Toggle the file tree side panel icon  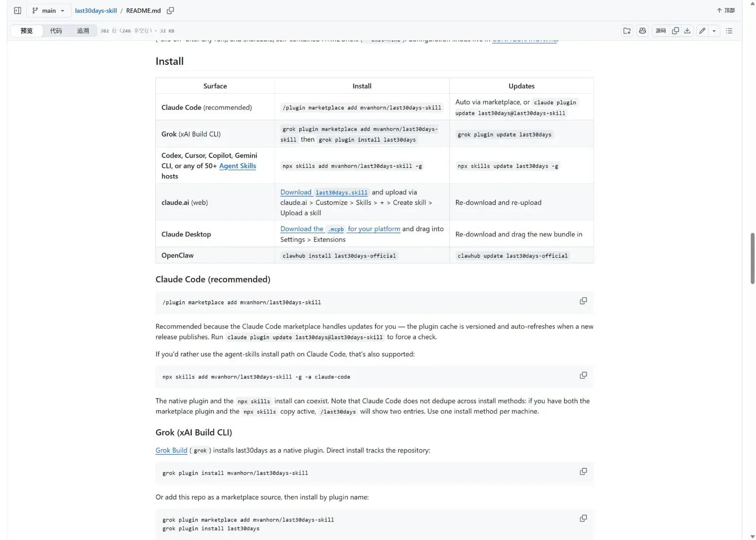pos(17,10)
